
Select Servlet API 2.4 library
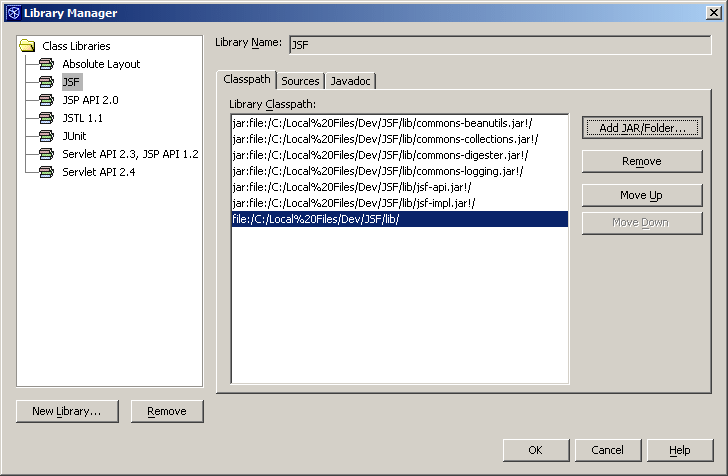click(x=98, y=172)
